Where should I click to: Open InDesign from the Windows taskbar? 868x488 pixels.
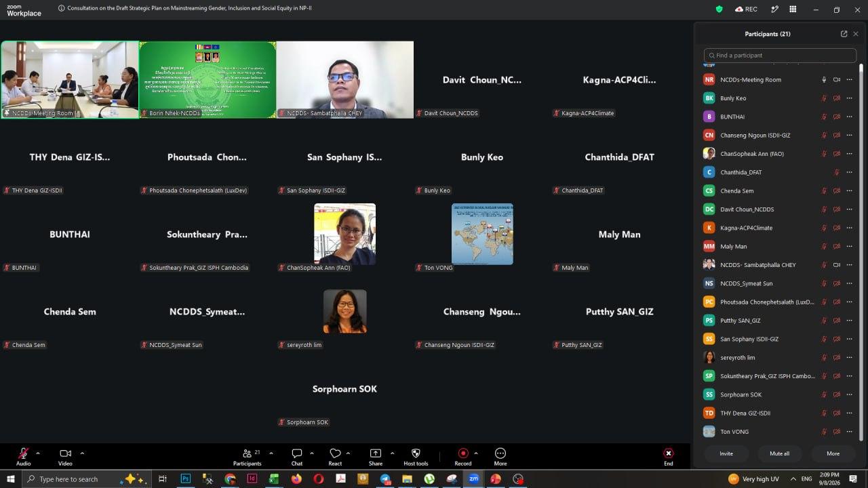[252, 479]
